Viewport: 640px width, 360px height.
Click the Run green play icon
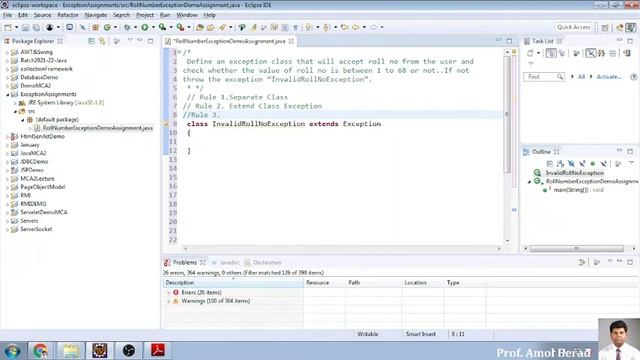[x=144, y=27]
